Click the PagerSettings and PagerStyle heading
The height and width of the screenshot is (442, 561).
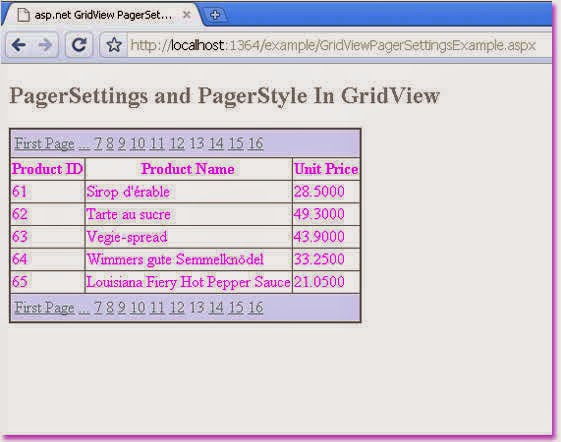tap(224, 96)
